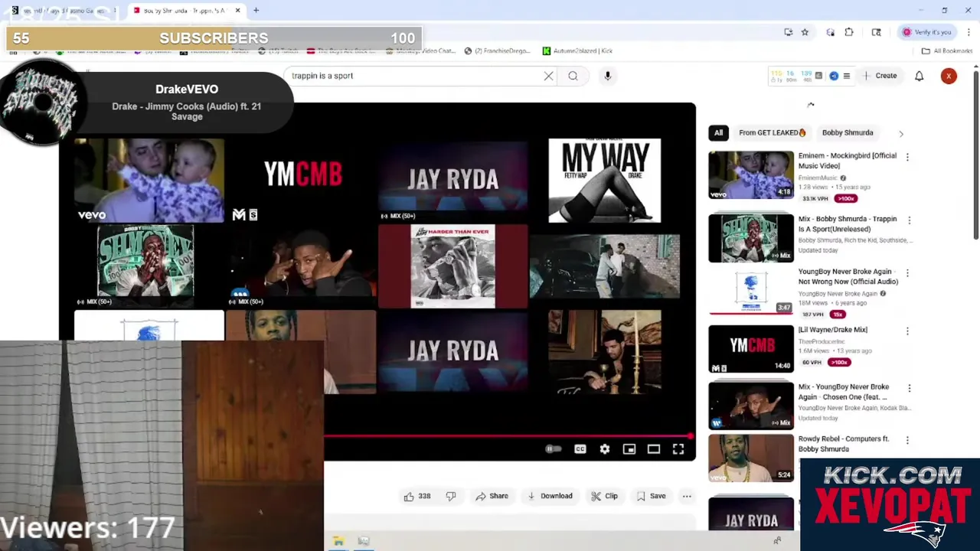980x551 pixels.
Task: Open File Explorer from the taskbar
Action: (338, 541)
